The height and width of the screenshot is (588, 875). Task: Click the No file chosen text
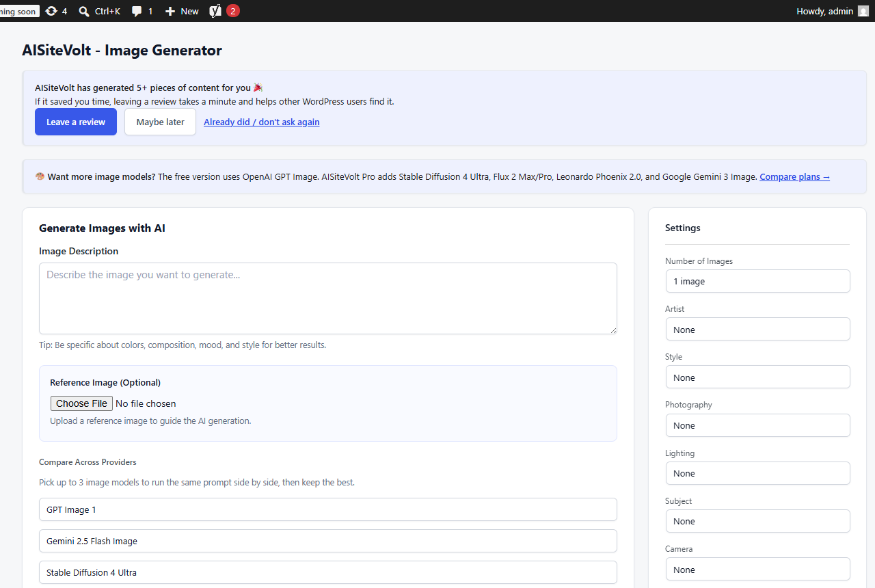[x=146, y=403]
